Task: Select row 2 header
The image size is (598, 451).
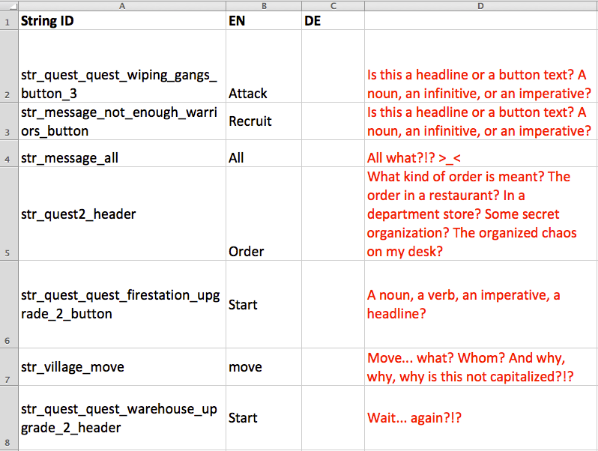Action: (x=9, y=66)
